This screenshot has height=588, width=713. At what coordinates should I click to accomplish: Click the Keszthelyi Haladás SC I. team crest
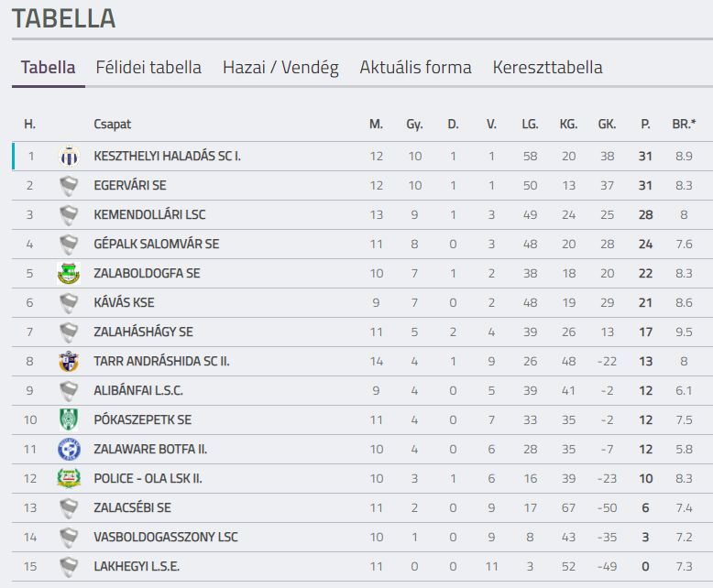click(x=69, y=157)
